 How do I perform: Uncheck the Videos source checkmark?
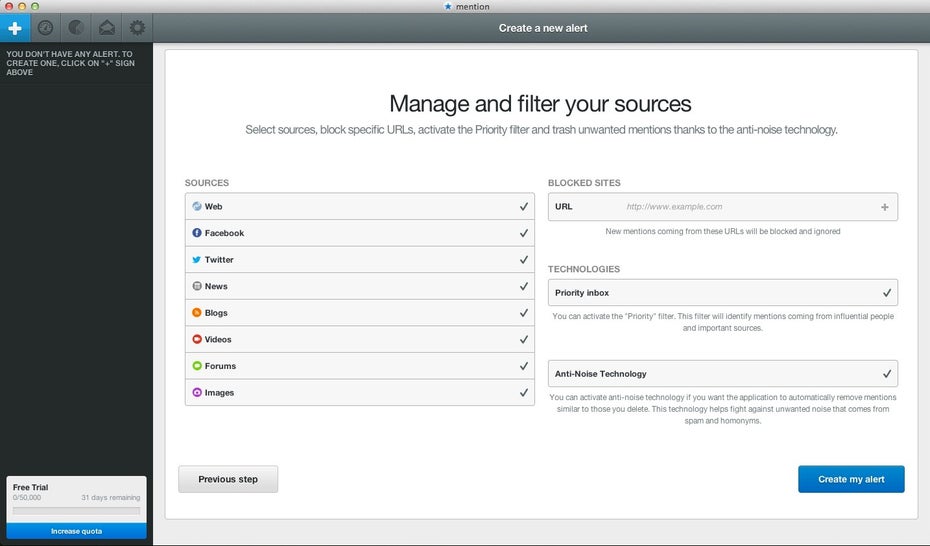(524, 339)
